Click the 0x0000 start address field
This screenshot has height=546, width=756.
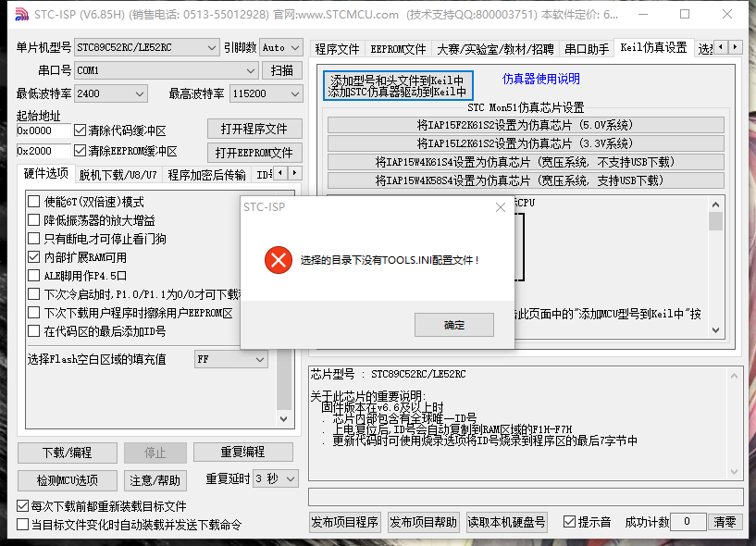[43, 130]
